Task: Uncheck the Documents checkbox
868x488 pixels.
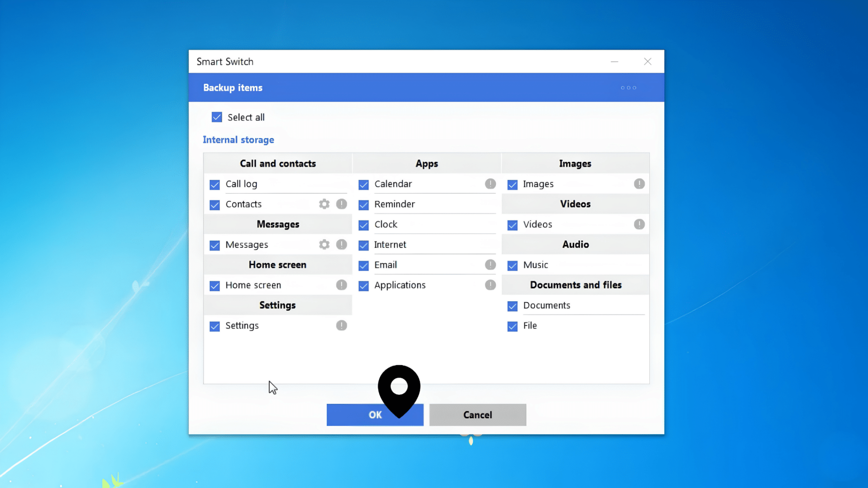Action: [x=512, y=306]
